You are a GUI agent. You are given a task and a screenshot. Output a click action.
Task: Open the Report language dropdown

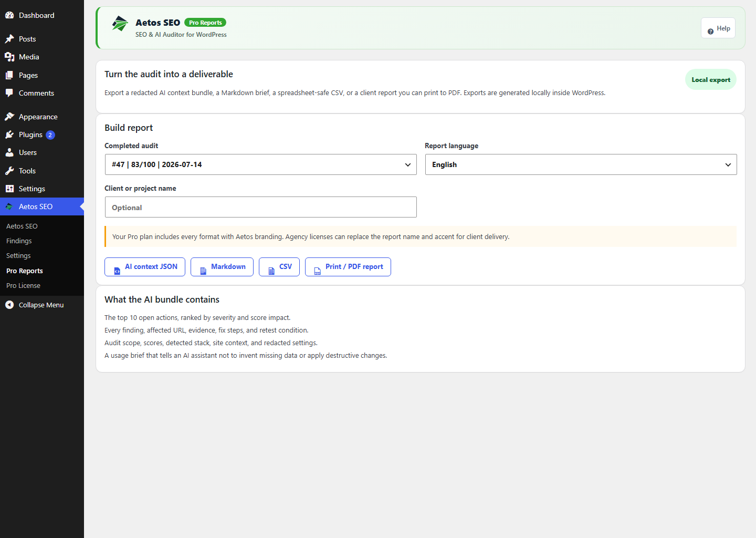pyautogui.click(x=581, y=164)
